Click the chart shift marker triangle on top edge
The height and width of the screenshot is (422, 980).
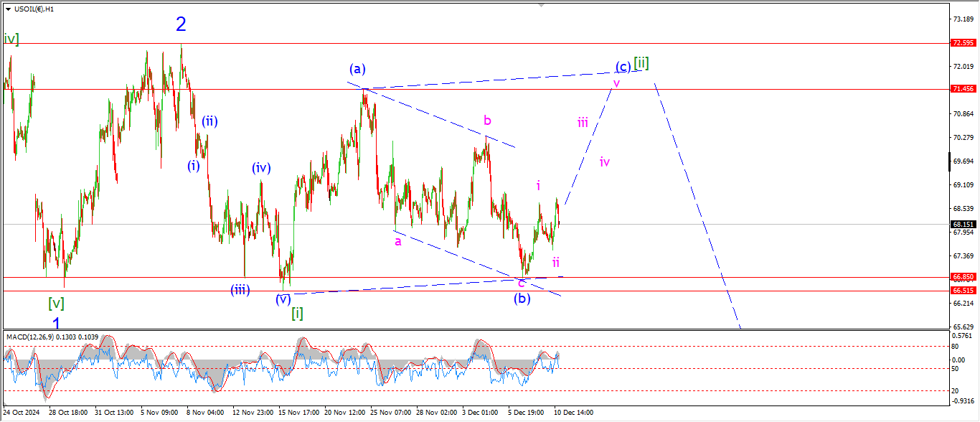(542, 6)
